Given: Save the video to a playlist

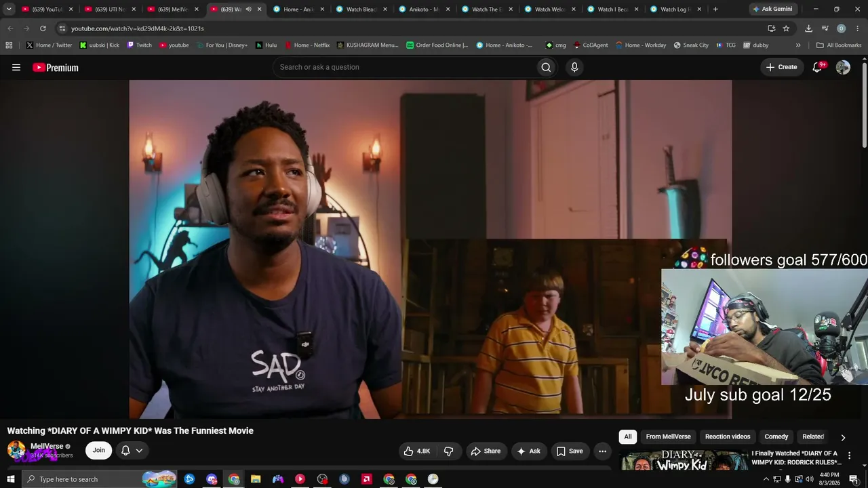Looking at the screenshot, I should tap(570, 451).
